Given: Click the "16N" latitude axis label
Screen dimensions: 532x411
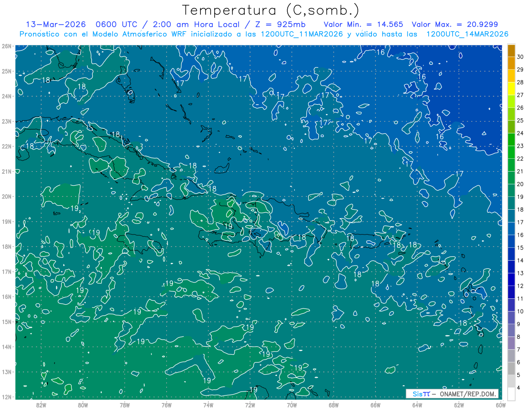Looking at the screenshot, I should pos(6,297).
